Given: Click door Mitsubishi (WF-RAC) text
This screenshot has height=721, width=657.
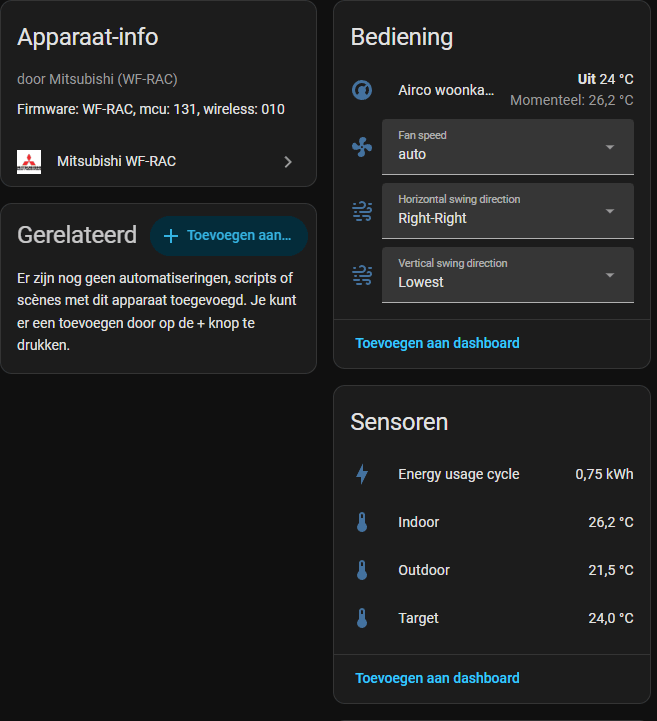Looking at the screenshot, I should [97, 79].
